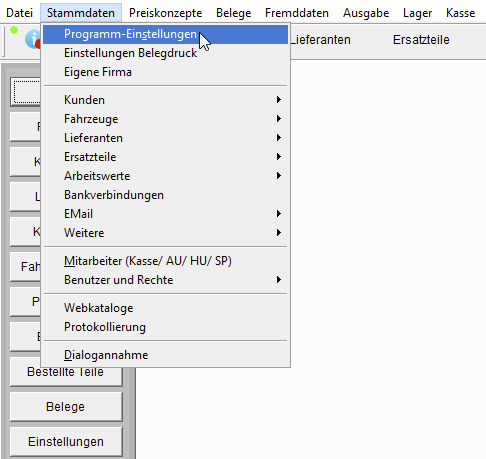Viewport: 486px width, 459px height.
Task: Expand the Weitere submenu
Action: (x=165, y=233)
